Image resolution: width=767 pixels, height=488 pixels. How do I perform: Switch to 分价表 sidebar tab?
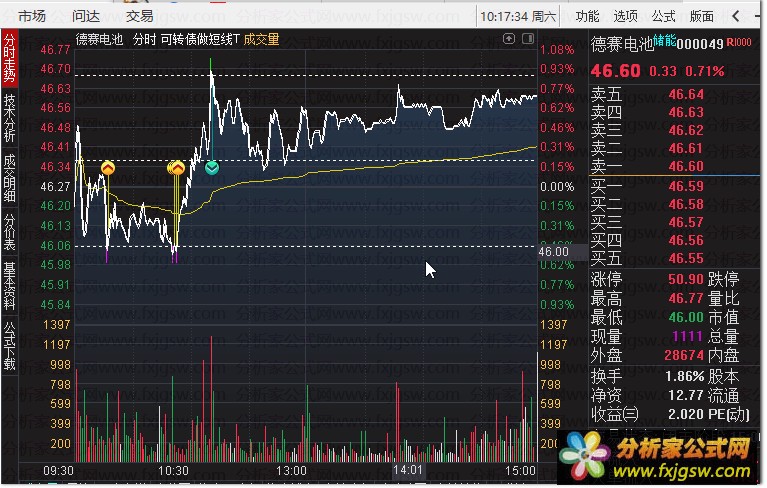[9, 231]
